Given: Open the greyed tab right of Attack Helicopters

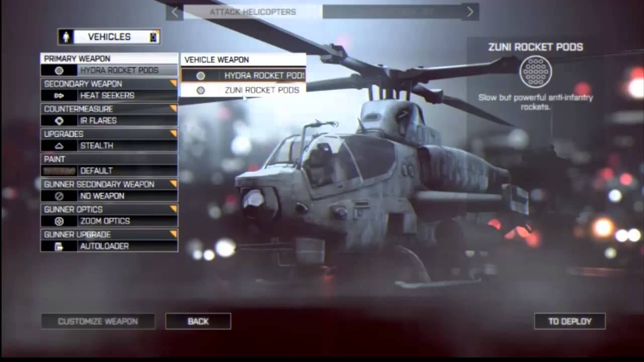Looking at the screenshot, I should [392, 12].
